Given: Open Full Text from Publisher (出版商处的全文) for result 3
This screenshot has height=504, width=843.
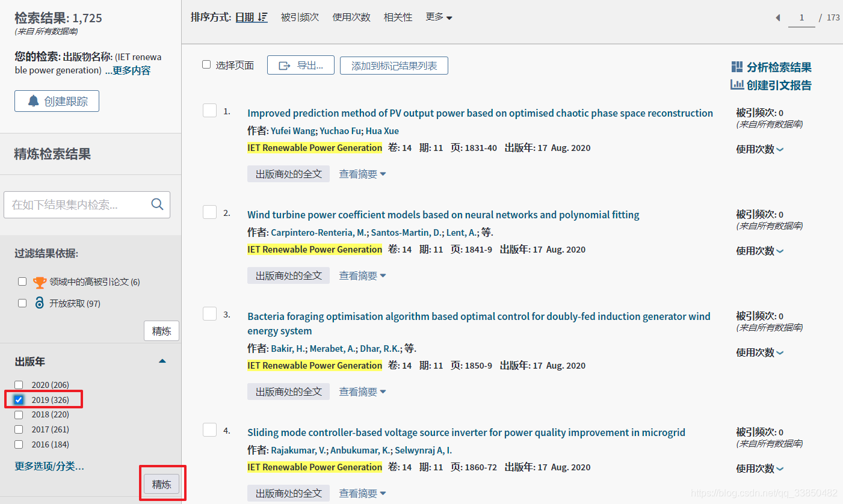Looking at the screenshot, I should click(x=288, y=392).
